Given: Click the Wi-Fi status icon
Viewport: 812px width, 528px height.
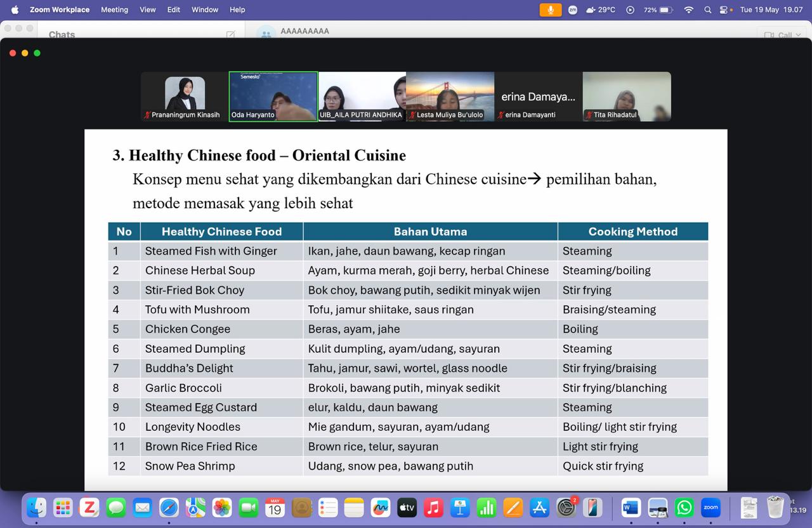Looking at the screenshot, I should 688,10.
